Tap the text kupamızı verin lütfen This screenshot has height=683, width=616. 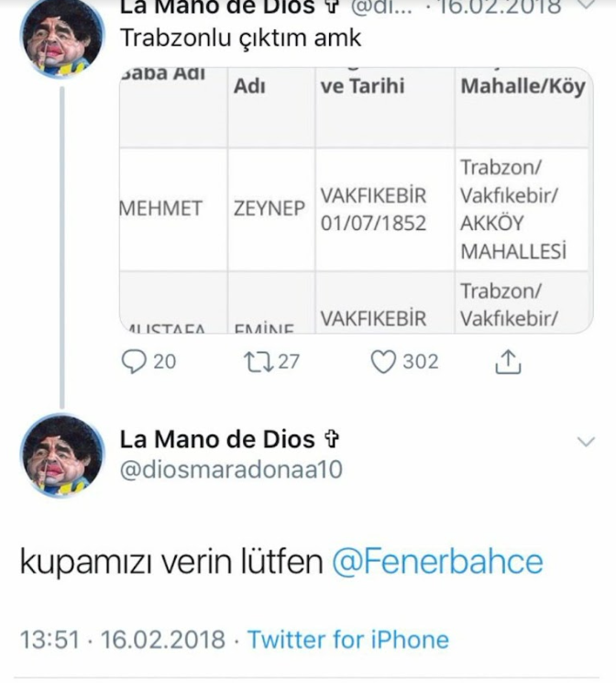(x=171, y=562)
